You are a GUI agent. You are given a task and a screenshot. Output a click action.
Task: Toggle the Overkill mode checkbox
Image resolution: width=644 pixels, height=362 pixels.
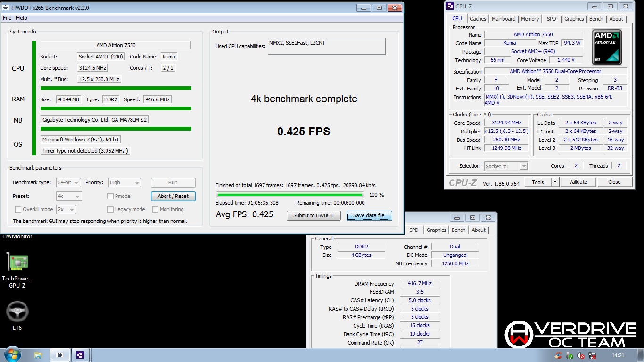click(x=18, y=209)
